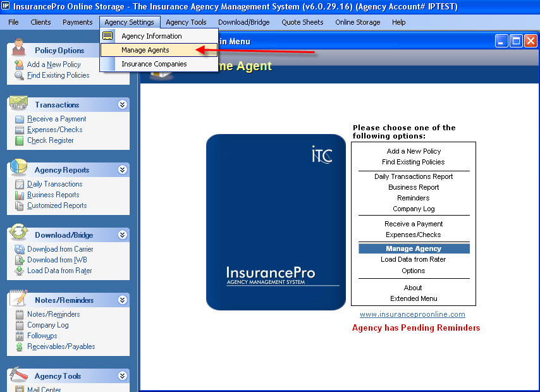Click Manage Agency in the options list

click(414, 248)
